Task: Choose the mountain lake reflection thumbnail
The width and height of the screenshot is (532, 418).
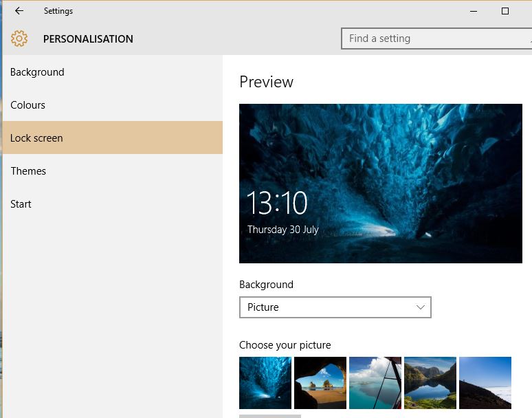Action: (x=430, y=383)
